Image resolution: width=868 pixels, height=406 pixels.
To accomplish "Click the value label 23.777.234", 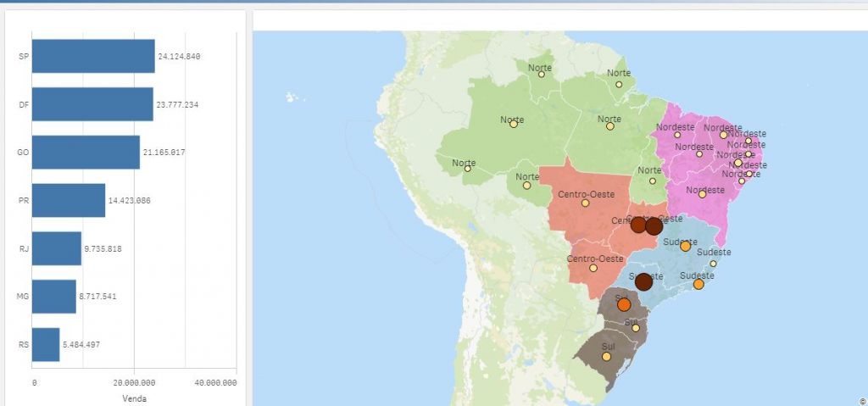I will pyautogui.click(x=177, y=105).
